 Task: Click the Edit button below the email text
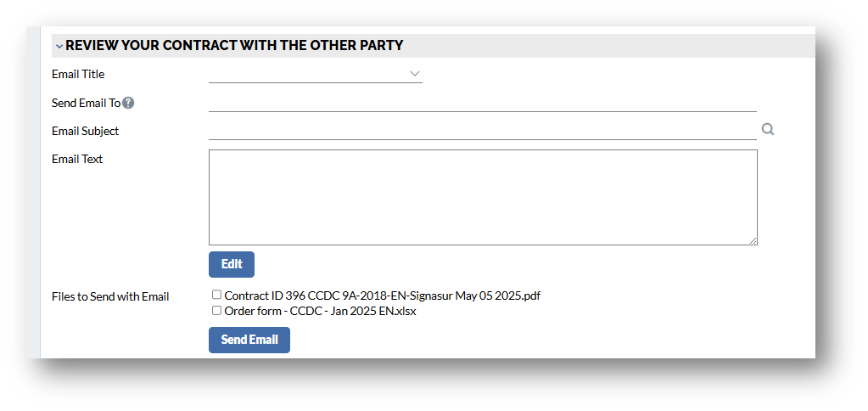pos(232,264)
